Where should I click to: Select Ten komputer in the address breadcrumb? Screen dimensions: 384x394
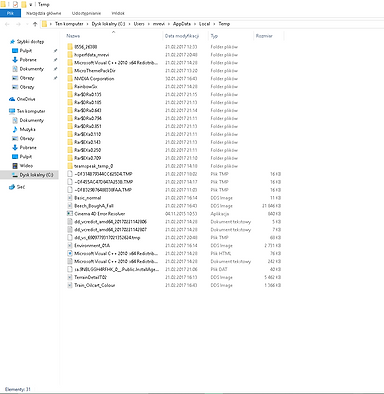(69, 24)
